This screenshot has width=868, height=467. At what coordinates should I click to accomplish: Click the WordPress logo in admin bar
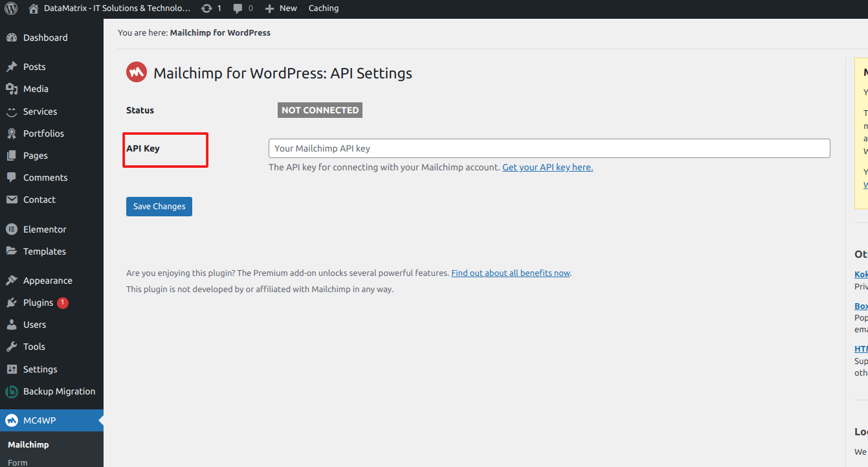click(11, 8)
